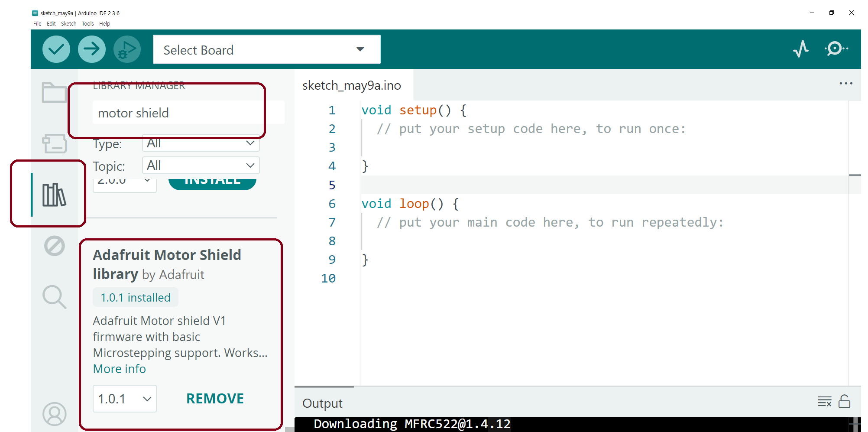Viewport: 868px width, 432px height.
Task: Click the Output panel title
Action: 322,403
